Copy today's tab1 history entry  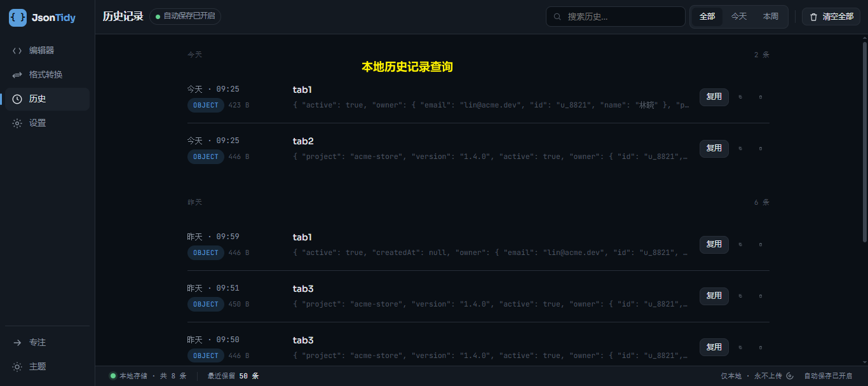point(740,97)
